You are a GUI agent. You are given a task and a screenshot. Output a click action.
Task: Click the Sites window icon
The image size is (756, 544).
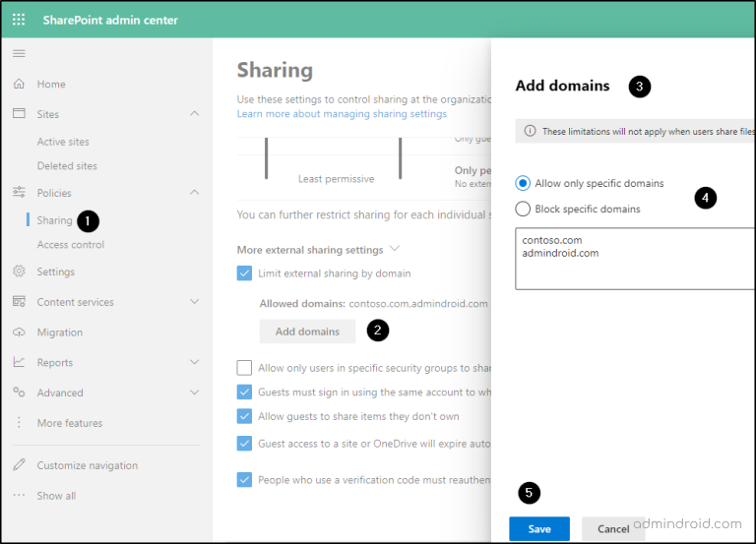pos(19,113)
